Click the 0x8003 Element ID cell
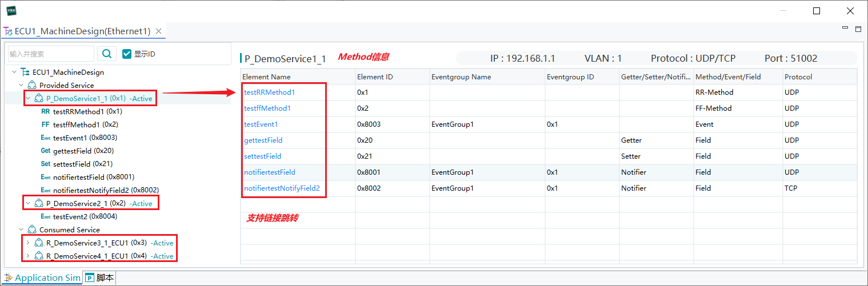868x286 pixels. (x=392, y=124)
